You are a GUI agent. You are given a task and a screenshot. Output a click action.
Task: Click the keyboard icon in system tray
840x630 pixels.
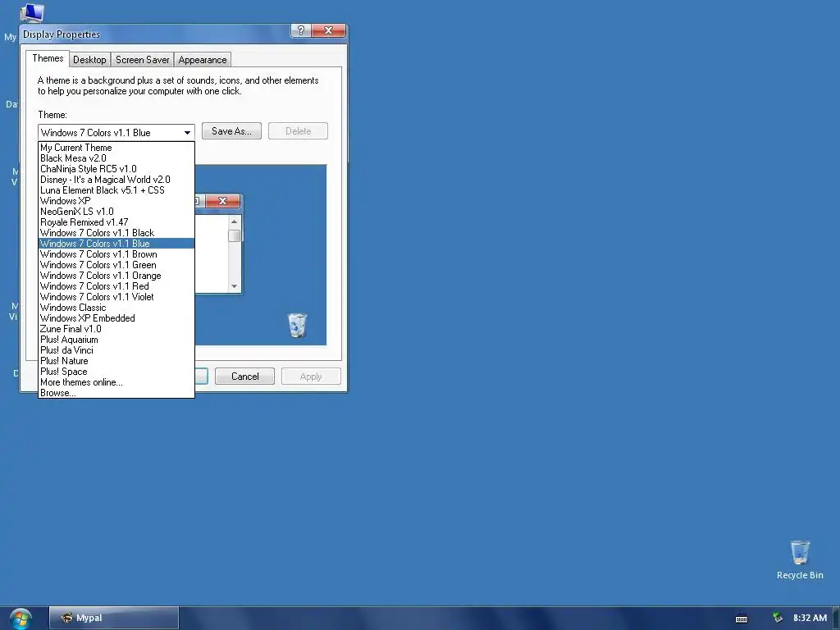point(742,619)
